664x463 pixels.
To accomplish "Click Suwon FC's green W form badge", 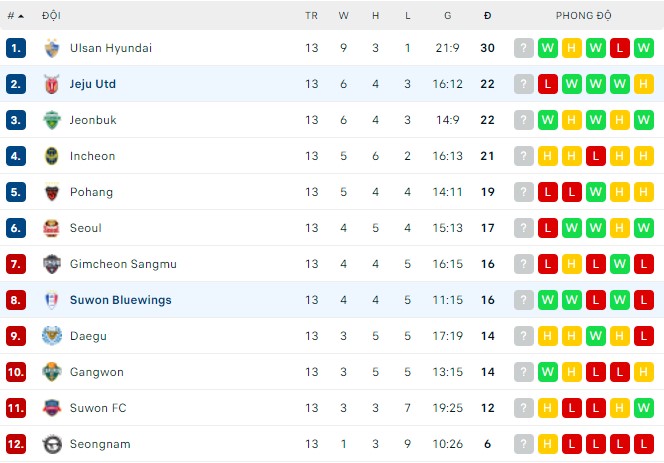I will [x=644, y=408].
